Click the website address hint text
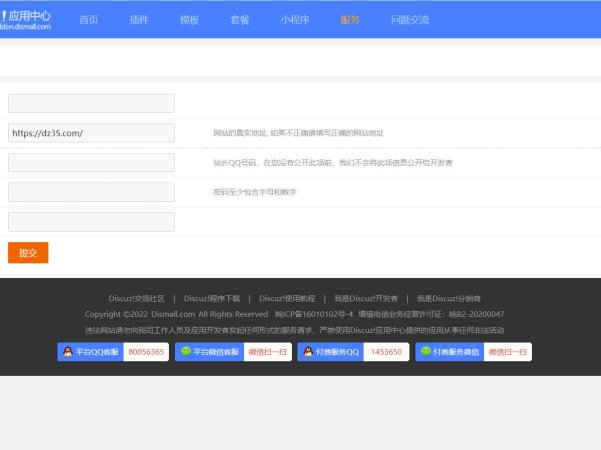Viewport: 601px width, 450px height. 298,133
